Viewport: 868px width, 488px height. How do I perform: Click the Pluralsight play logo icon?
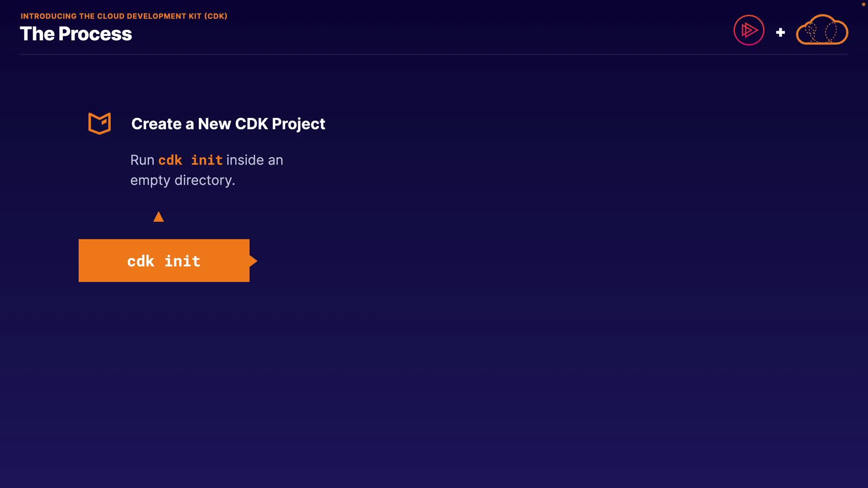(749, 30)
